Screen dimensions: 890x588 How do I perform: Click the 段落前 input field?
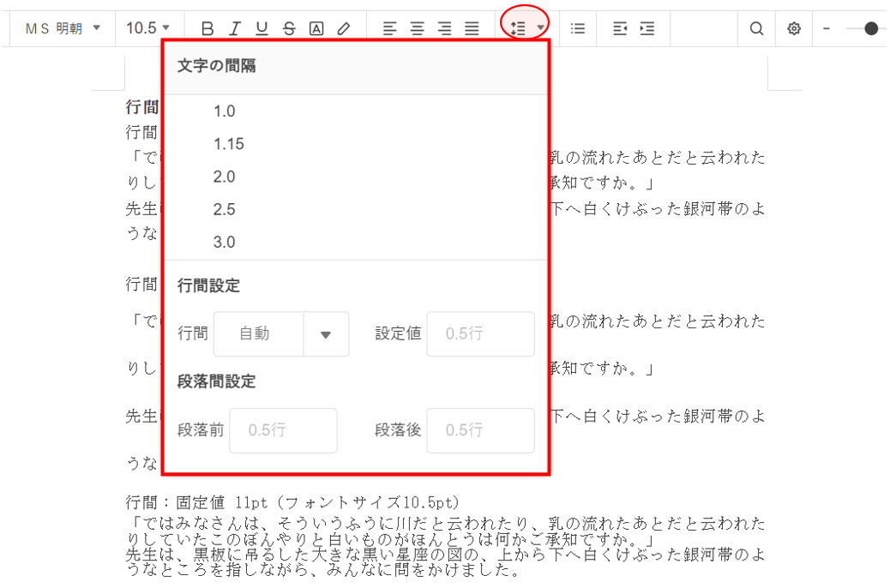(283, 430)
